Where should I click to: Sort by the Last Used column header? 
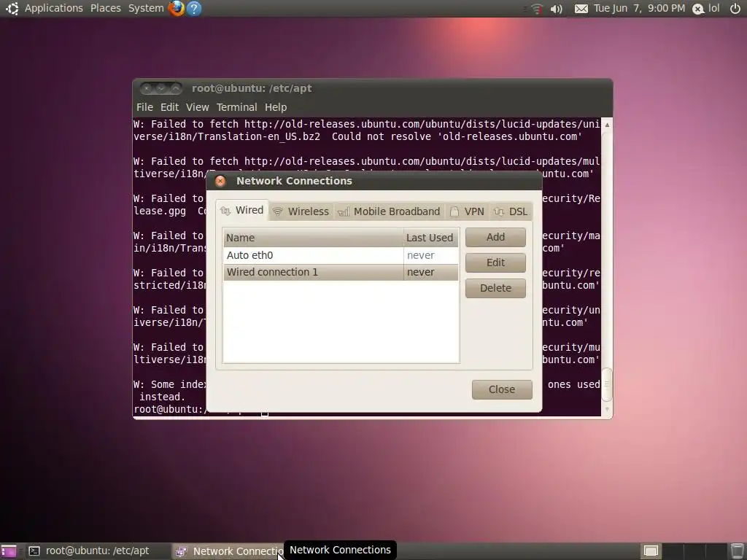click(430, 238)
